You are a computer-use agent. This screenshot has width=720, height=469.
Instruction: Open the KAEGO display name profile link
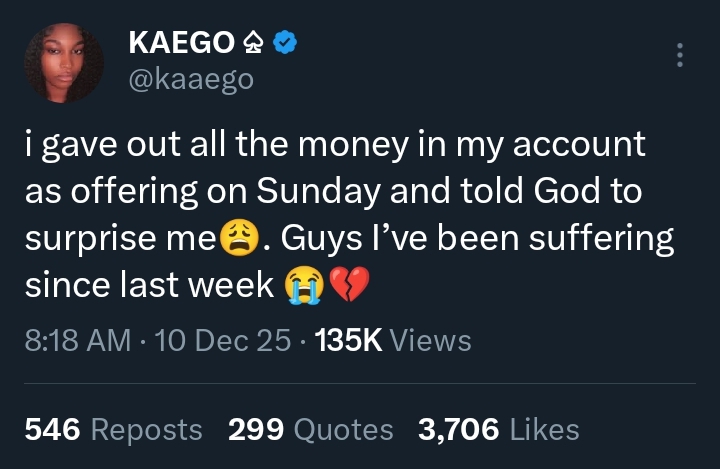click(x=180, y=43)
